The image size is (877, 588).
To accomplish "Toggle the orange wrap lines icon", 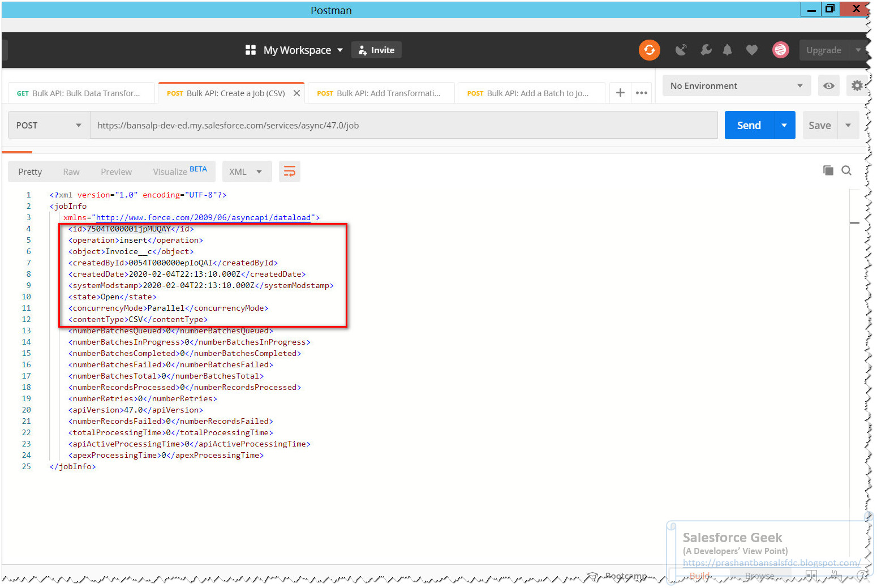I will tap(289, 171).
